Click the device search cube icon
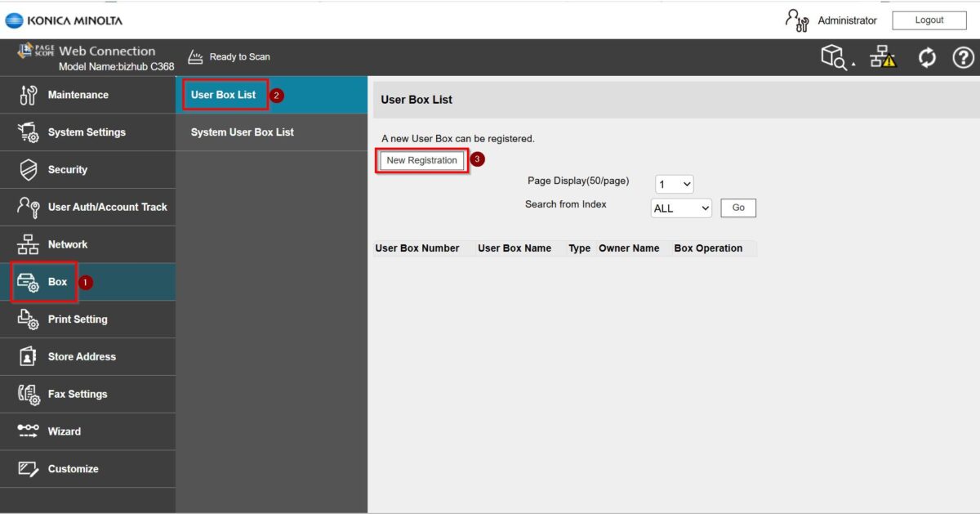 coord(837,57)
